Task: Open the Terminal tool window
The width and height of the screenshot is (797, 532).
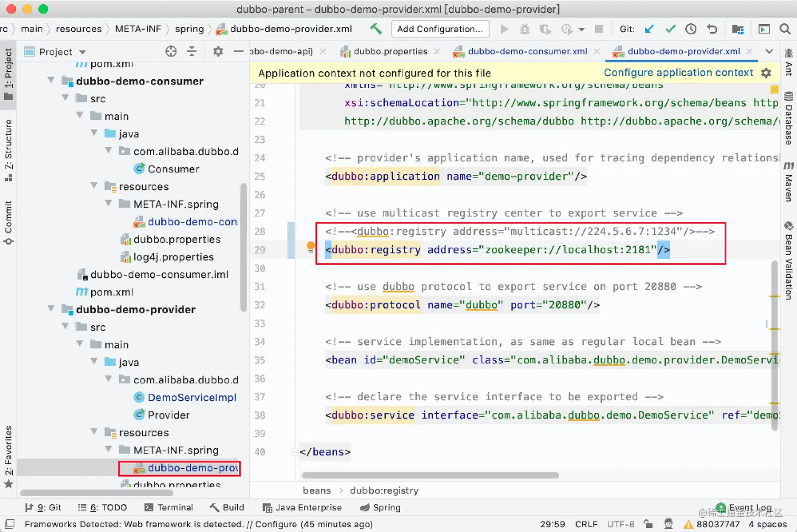Action: pos(169,507)
